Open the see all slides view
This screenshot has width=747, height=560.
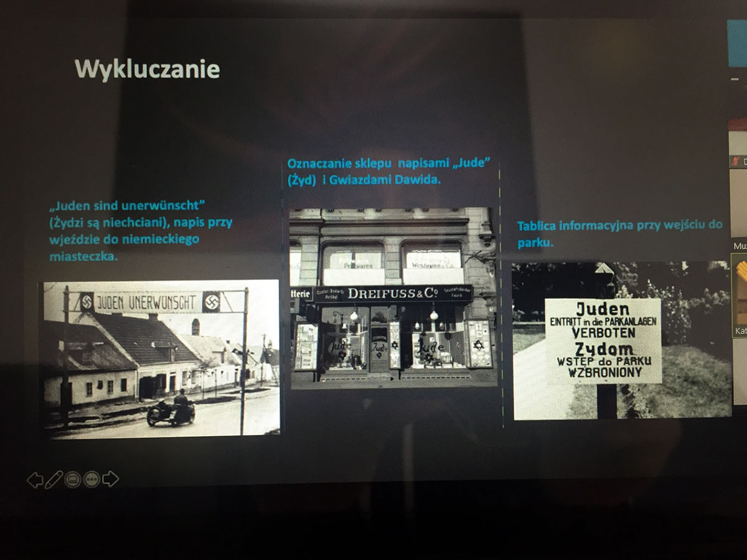(x=73, y=479)
